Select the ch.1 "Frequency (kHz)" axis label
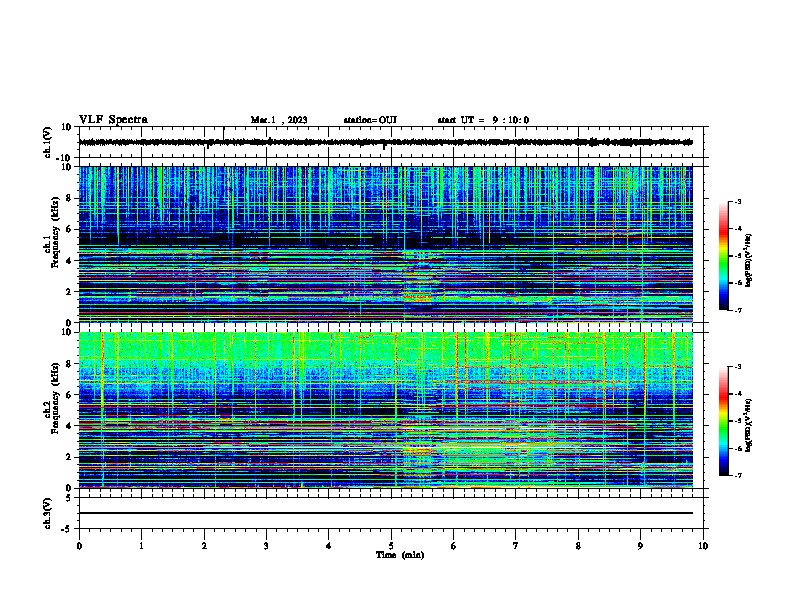The height and width of the screenshot is (612, 792). tap(55, 233)
